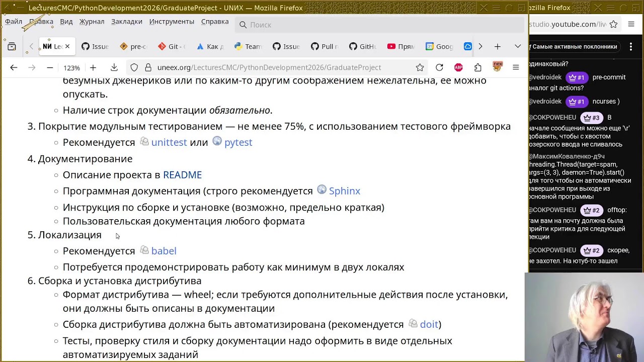644x362 pixels.
Task: Open the chat options three-dot menu
Action: click(631, 46)
